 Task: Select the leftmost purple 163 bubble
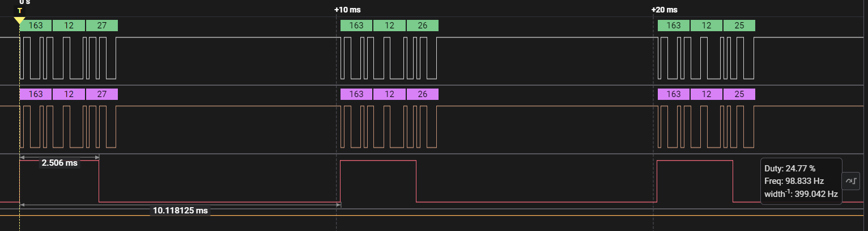point(36,94)
